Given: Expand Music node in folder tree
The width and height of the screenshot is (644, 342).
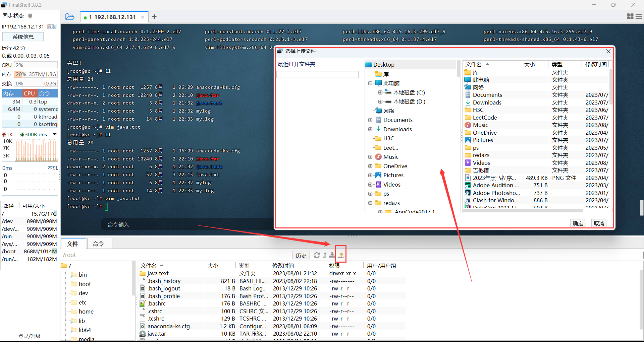Looking at the screenshot, I should click(x=370, y=157).
